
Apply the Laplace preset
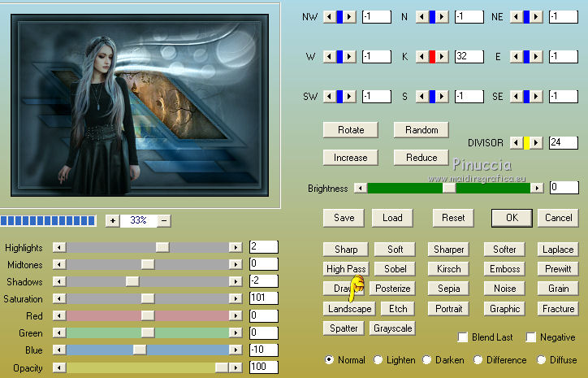click(x=558, y=250)
